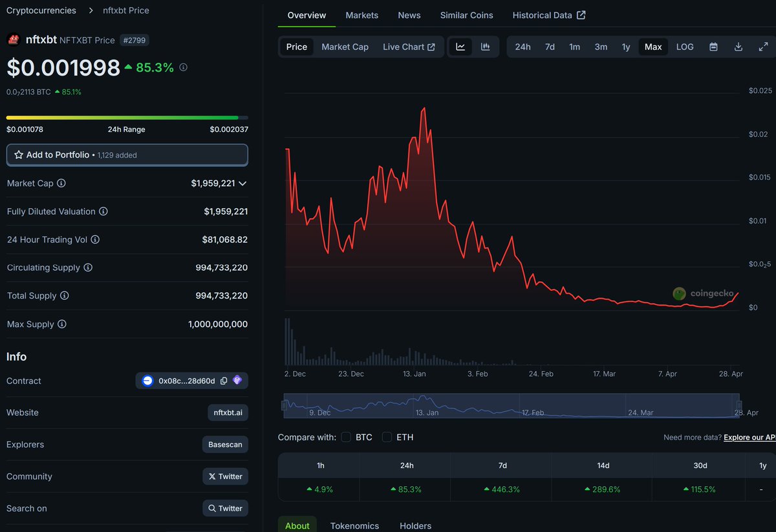Click info icon beside 85.3% price change
The width and height of the screenshot is (776, 532).
pos(184,67)
